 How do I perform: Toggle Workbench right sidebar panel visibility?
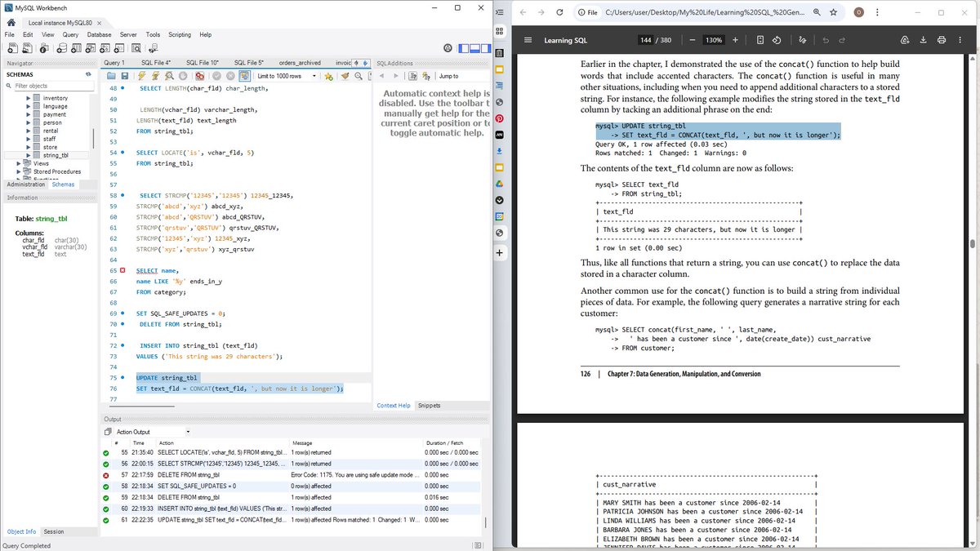point(485,49)
